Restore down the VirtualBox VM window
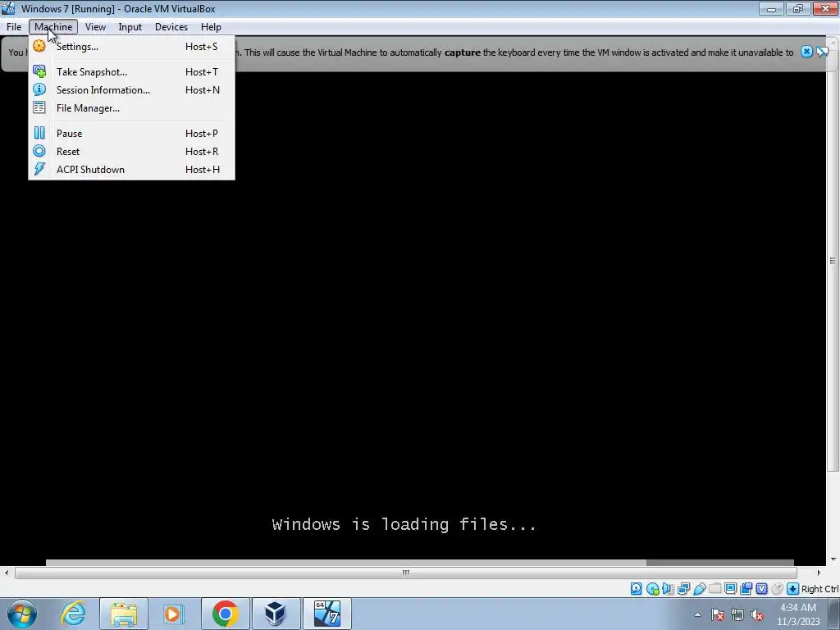 coord(798,8)
